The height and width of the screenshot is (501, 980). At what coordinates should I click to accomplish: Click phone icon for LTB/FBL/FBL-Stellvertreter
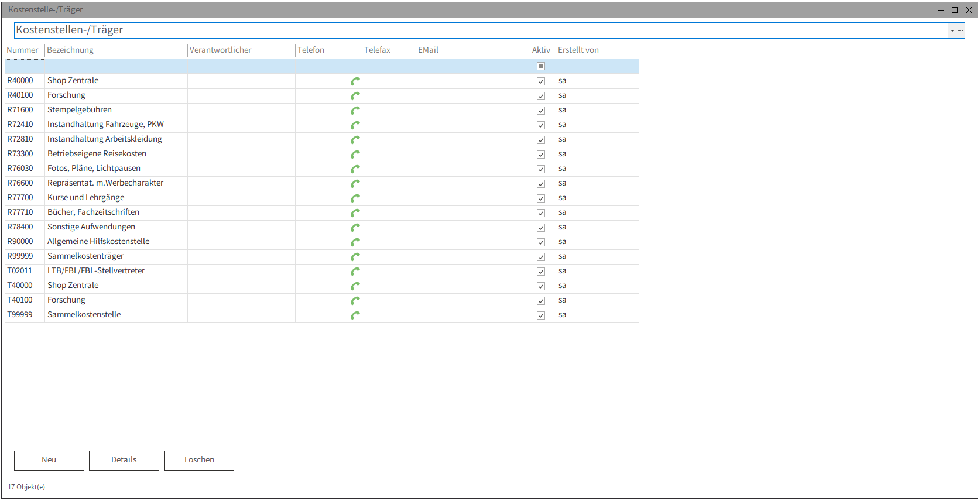pyautogui.click(x=355, y=272)
